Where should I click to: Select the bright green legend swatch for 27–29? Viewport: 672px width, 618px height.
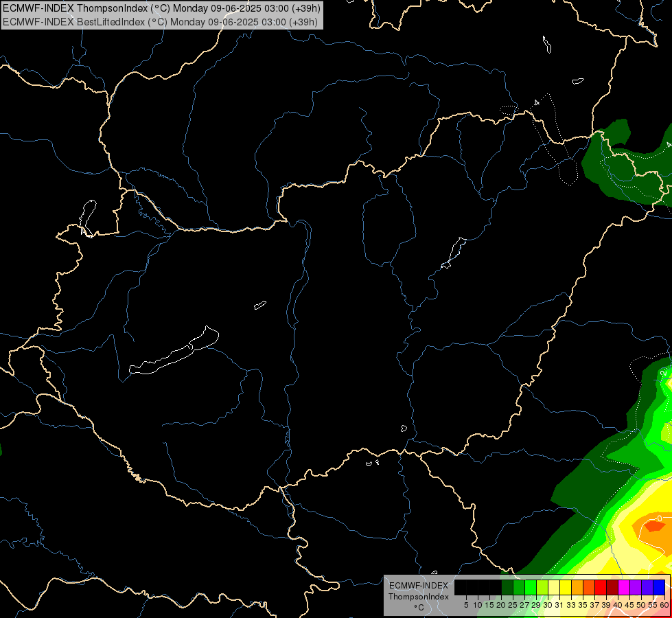click(x=531, y=588)
